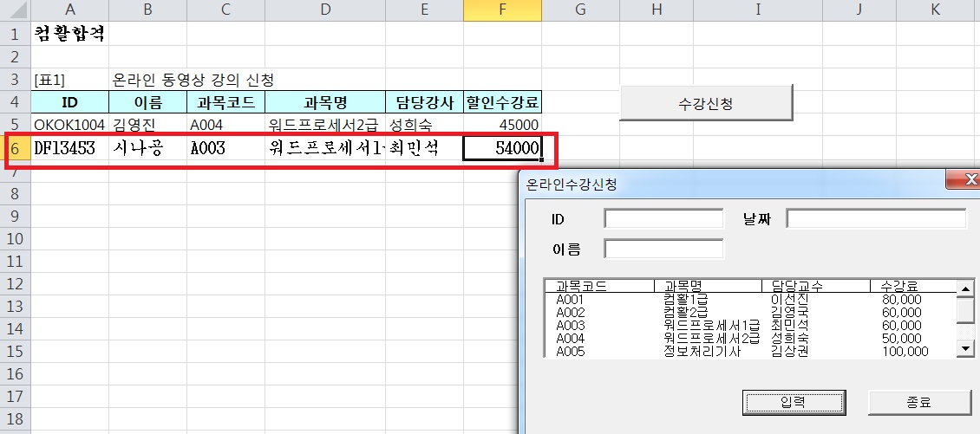Select cell with value 54000
The height and width of the screenshot is (434, 980).
pyautogui.click(x=502, y=148)
